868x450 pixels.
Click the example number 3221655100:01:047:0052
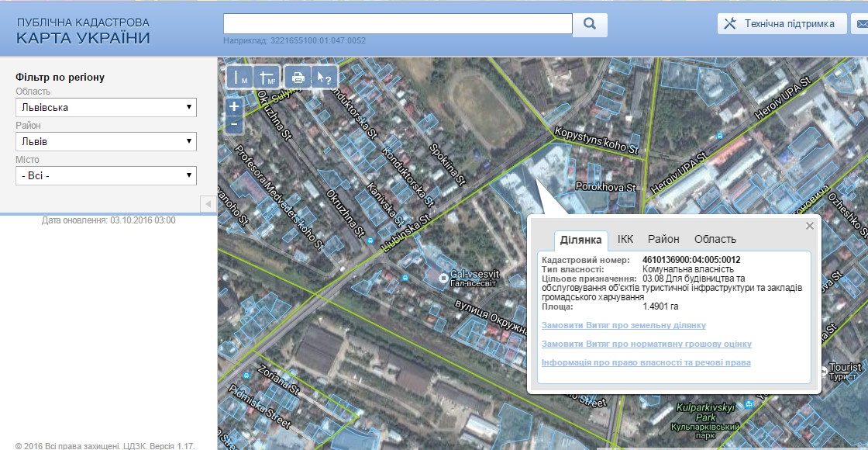tap(318, 40)
